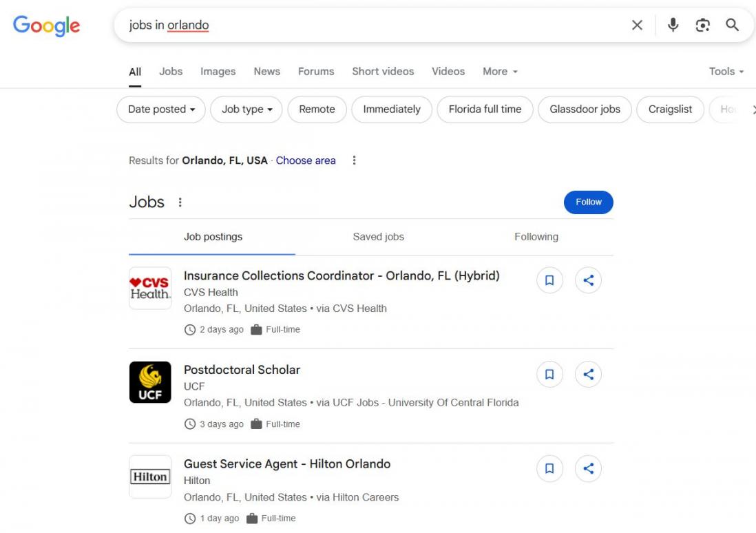The image size is (756, 533).
Task: Open Guest Service Agent - Hilton Orlando title
Action: (287, 464)
